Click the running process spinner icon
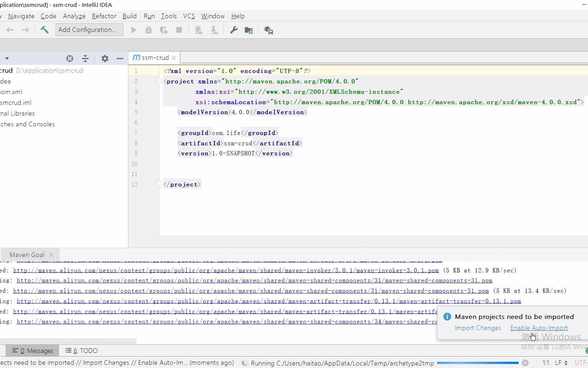 point(245,363)
